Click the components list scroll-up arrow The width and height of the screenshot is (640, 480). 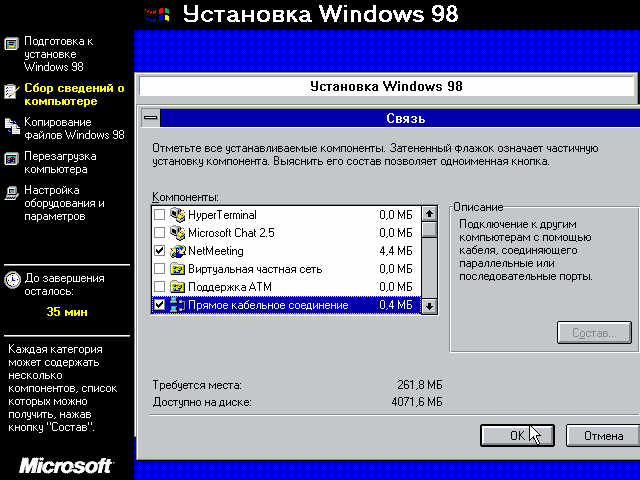(x=429, y=214)
